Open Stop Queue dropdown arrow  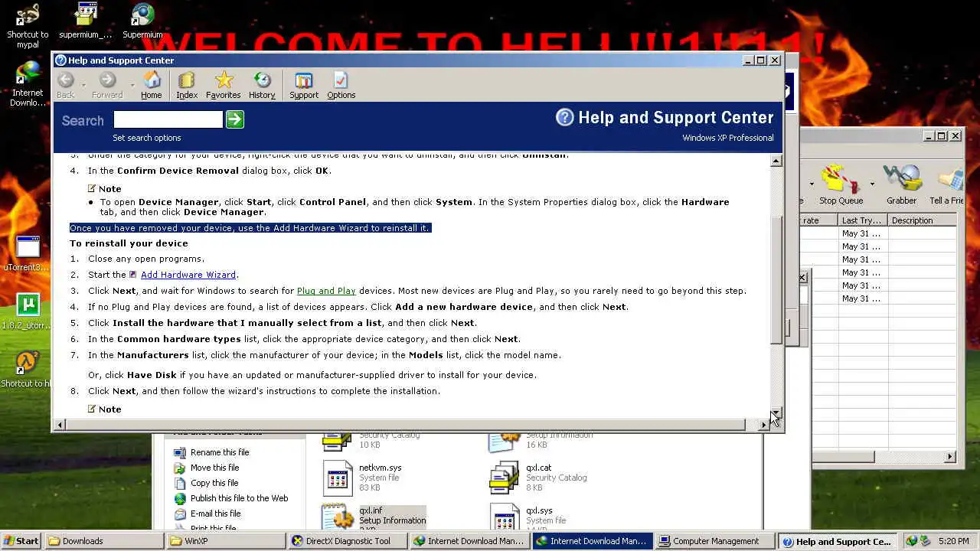tap(872, 184)
